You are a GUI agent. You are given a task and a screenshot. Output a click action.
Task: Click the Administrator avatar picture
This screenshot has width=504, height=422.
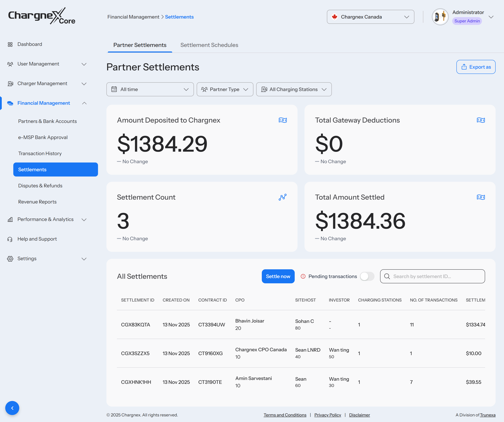[x=440, y=17]
